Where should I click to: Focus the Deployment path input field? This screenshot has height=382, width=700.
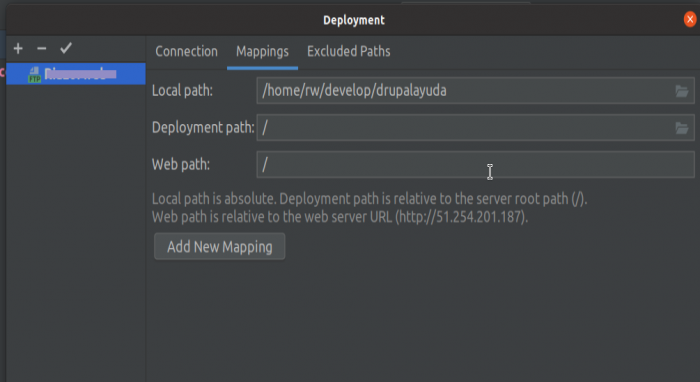point(475,128)
